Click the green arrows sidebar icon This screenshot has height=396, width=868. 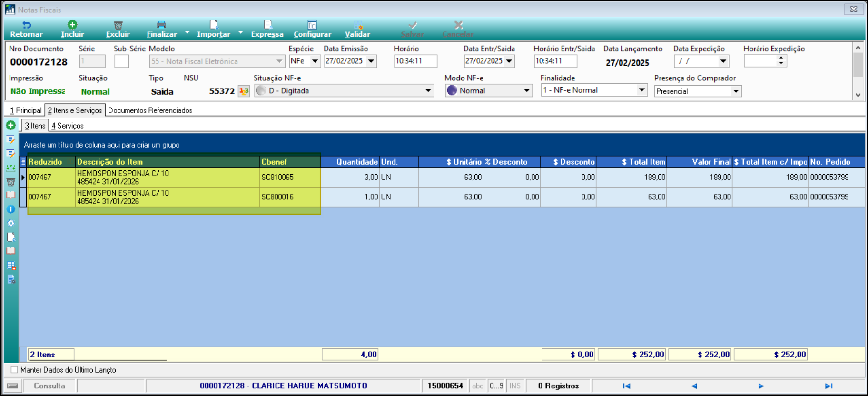coord(11,168)
